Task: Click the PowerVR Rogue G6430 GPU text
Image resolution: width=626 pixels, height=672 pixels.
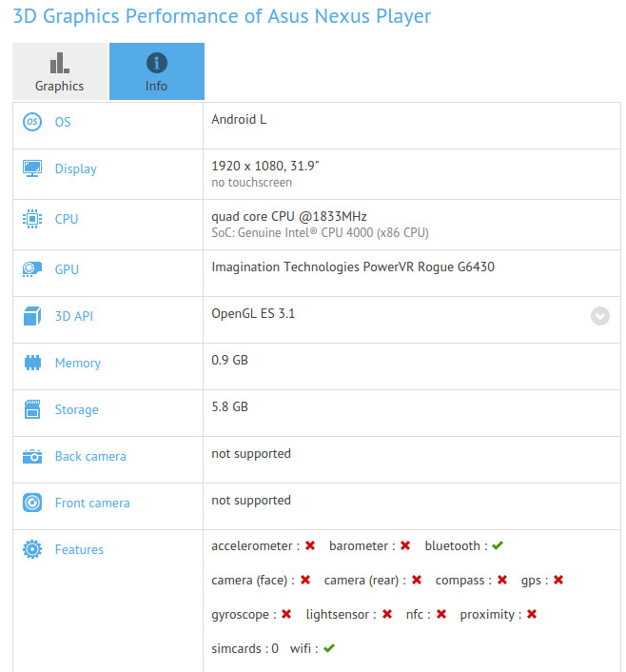Action: click(352, 267)
